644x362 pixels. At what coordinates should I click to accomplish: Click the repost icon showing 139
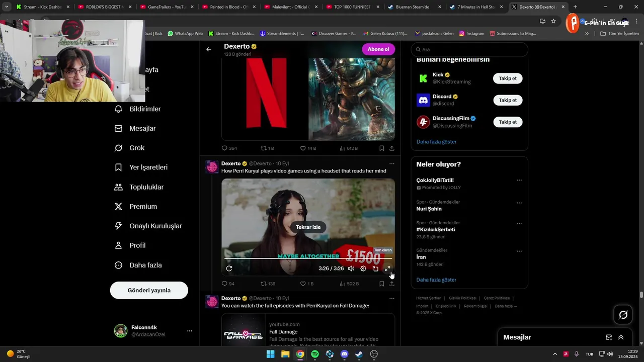coord(264,284)
